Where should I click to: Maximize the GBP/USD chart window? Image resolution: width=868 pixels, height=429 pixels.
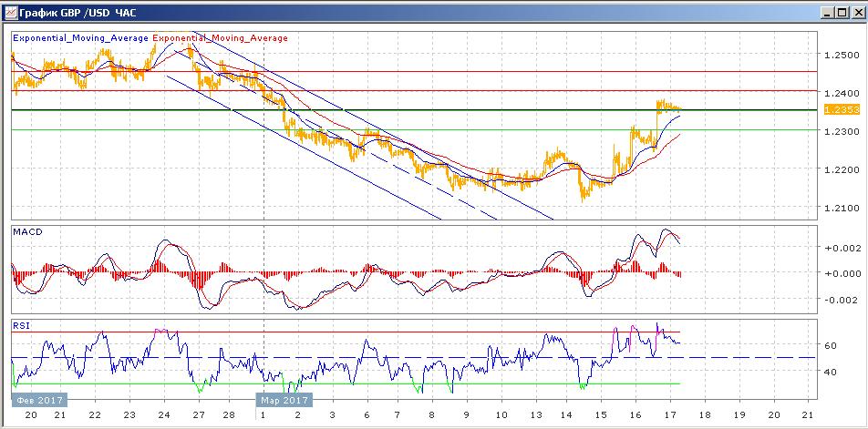[x=842, y=13]
